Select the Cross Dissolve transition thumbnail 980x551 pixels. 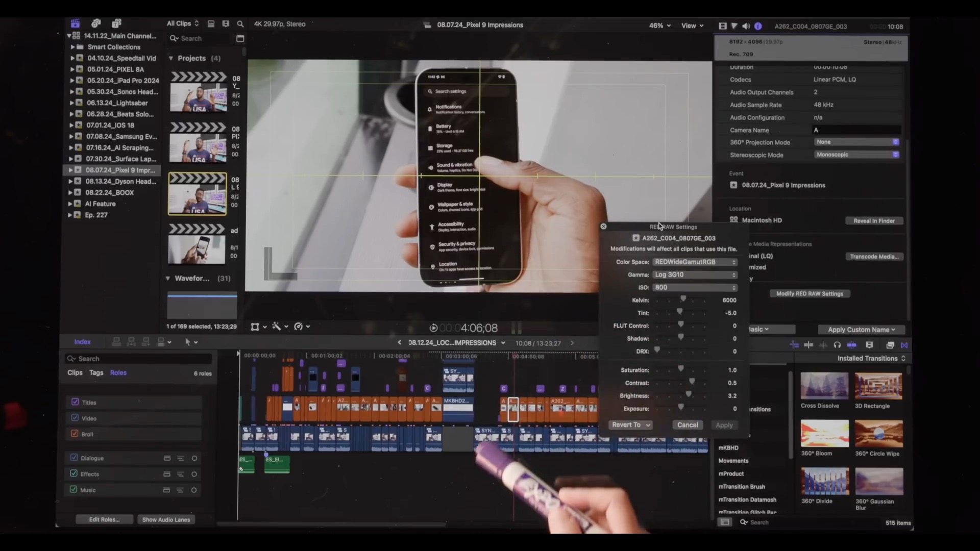point(824,386)
